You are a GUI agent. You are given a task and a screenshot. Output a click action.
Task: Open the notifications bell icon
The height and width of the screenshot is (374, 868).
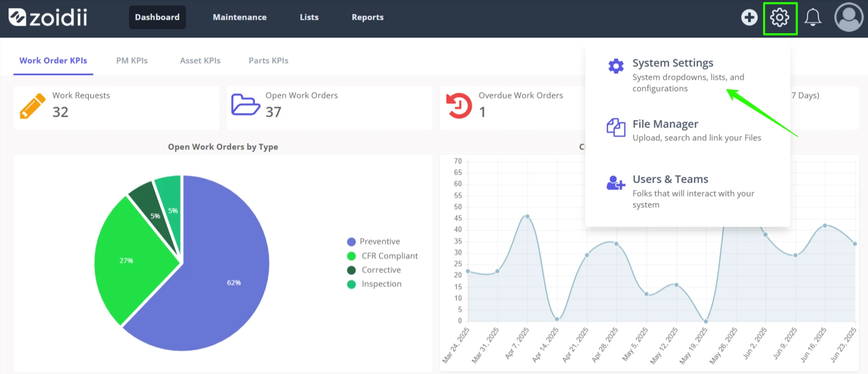point(813,18)
